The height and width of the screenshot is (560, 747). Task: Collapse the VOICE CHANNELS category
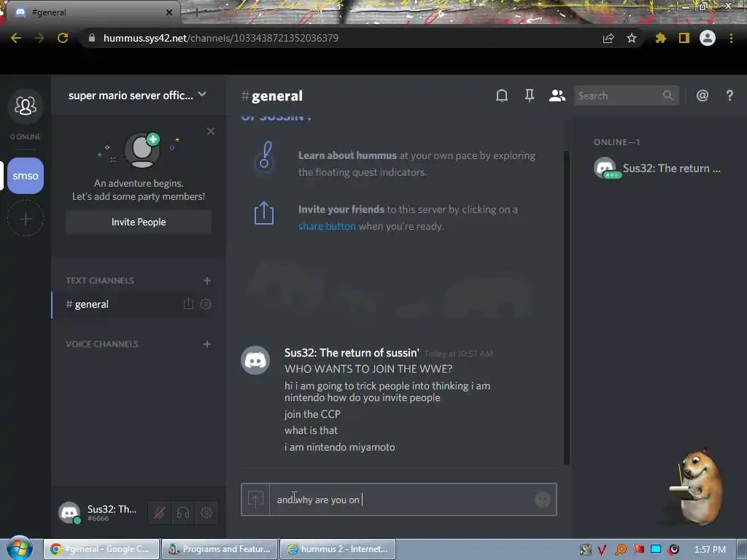[x=102, y=344]
